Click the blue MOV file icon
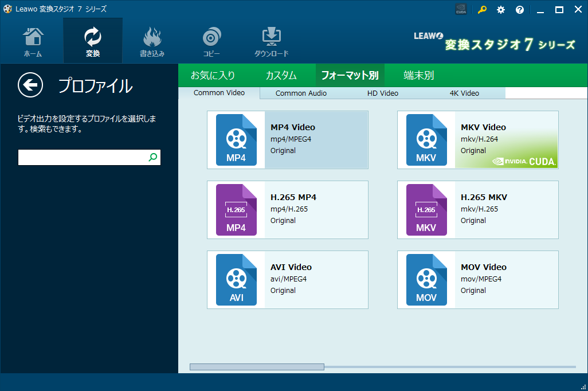Screen dimensions: 588x391 click(426, 280)
